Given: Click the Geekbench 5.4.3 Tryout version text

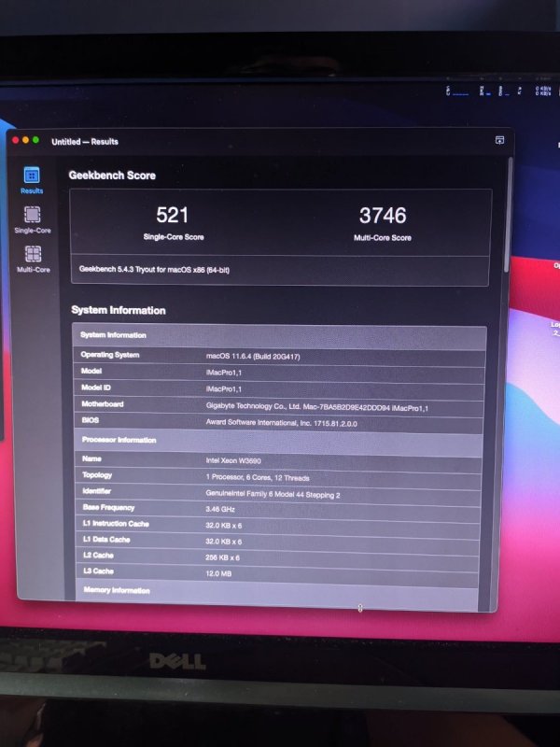Looking at the screenshot, I should [154, 269].
